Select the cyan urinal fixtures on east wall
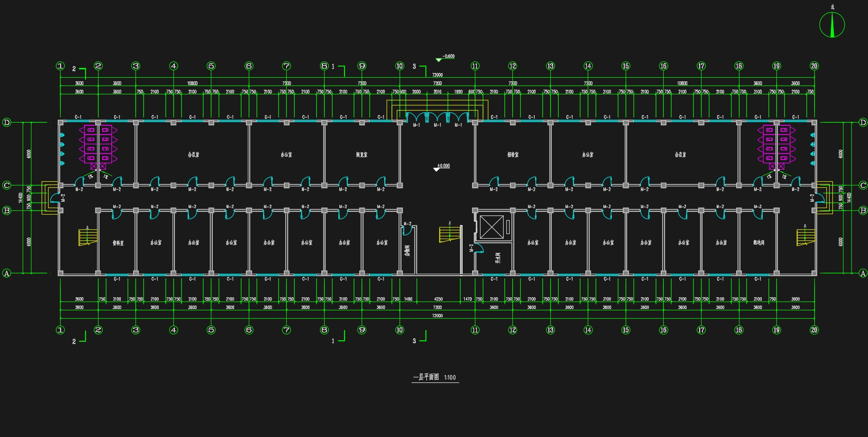Screen dimensions: 868x437 click(813, 149)
